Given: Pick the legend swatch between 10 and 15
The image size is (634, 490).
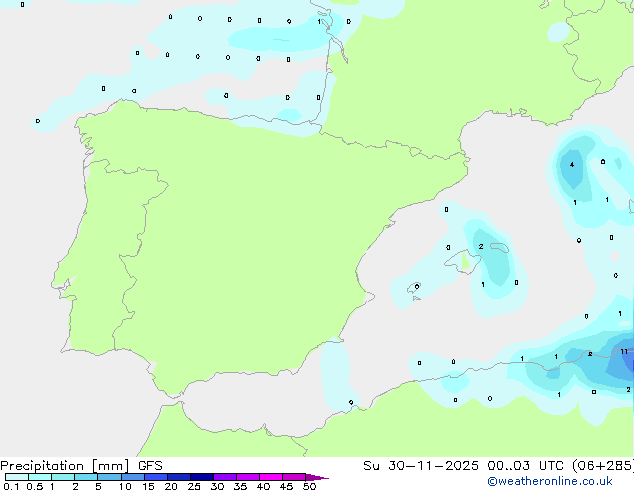Looking at the screenshot, I should point(133,477).
